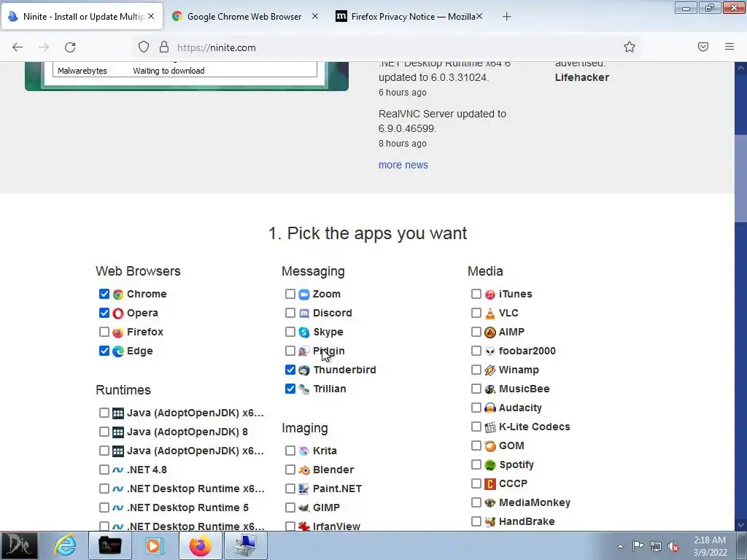Click the Spotify app icon
This screenshot has height=560, width=747.
click(489, 464)
